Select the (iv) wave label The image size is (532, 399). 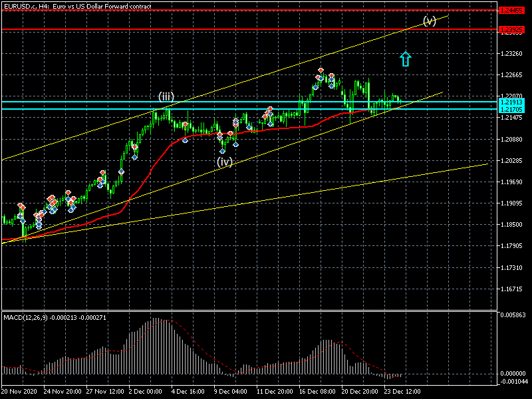point(224,161)
